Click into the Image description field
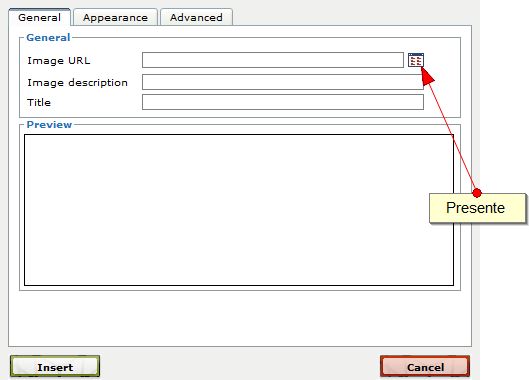The height and width of the screenshot is (380, 529). [283, 82]
